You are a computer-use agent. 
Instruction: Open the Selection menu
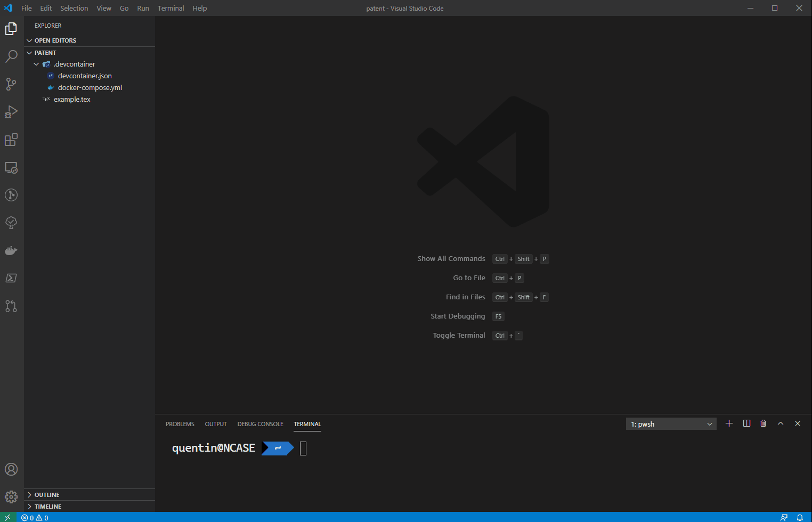tap(74, 8)
